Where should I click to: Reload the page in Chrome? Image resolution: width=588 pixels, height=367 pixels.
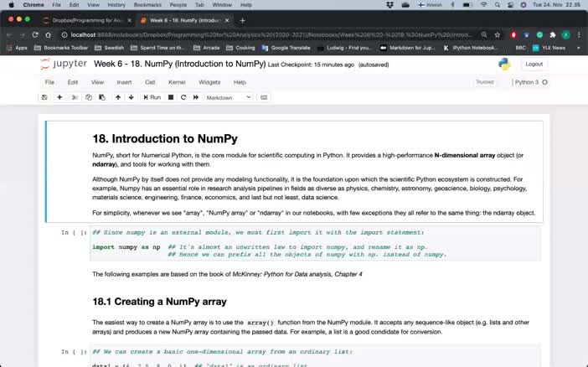point(35,35)
